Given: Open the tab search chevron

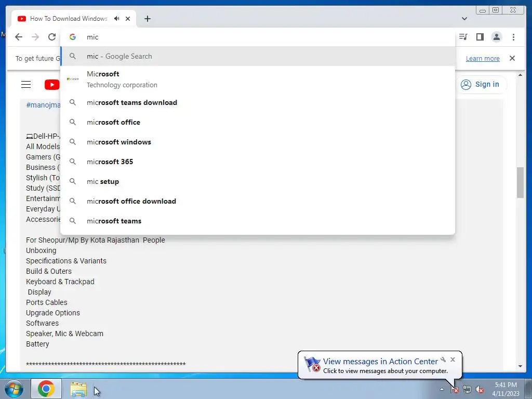Looking at the screenshot, I should pos(464,19).
